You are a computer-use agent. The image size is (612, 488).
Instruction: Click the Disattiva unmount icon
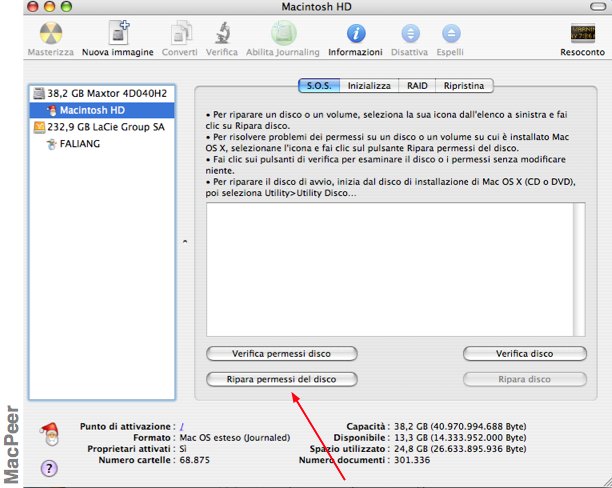(410, 34)
